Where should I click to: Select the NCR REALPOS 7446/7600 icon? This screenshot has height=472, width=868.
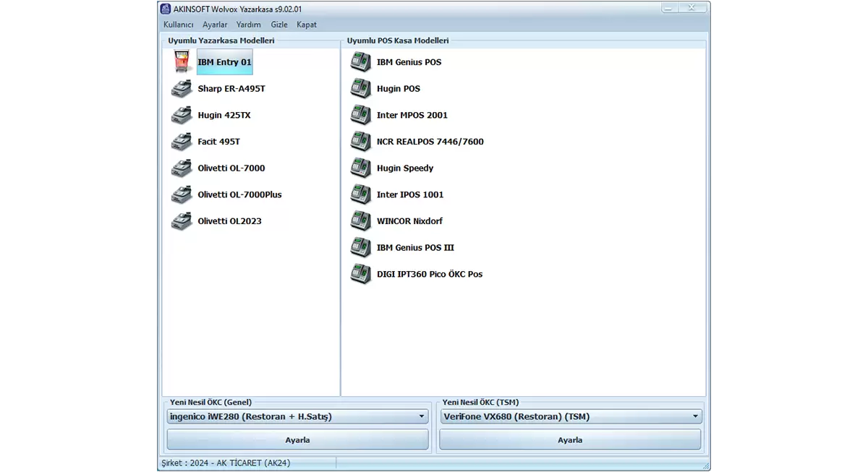pyautogui.click(x=360, y=142)
